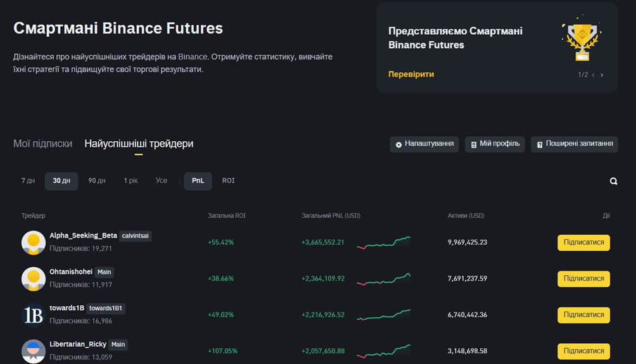This screenshot has width=636, height=364.
Task: Switch to Мої підписки tab
Action: click(42, 144)
